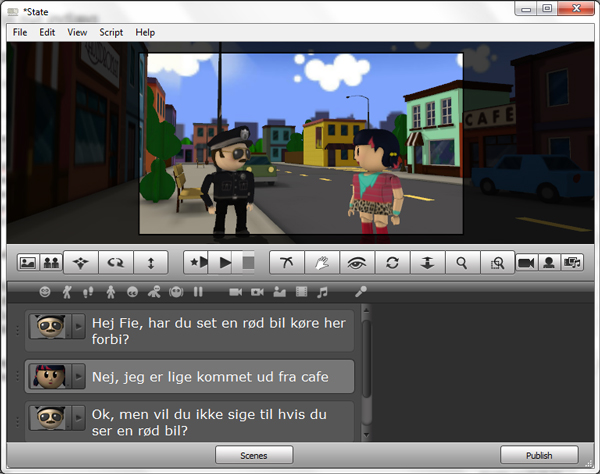Click the drag handle of 'Nej, jeg er' line
The image size is (600, 474).
[17, 376]
